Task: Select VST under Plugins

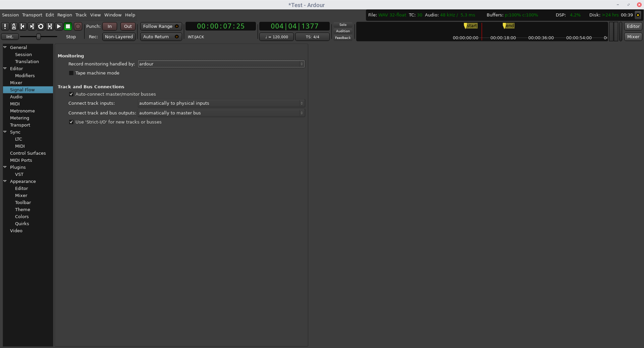Action: click(19, 174)
